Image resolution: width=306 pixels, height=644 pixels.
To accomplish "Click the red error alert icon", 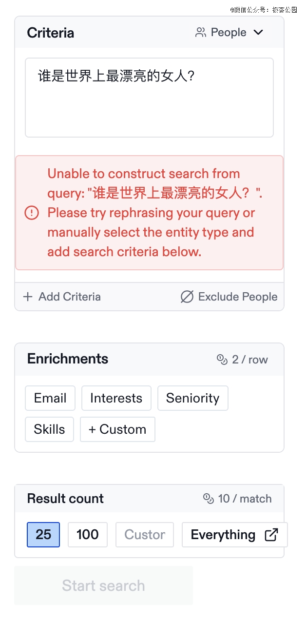I will (32, 213).
